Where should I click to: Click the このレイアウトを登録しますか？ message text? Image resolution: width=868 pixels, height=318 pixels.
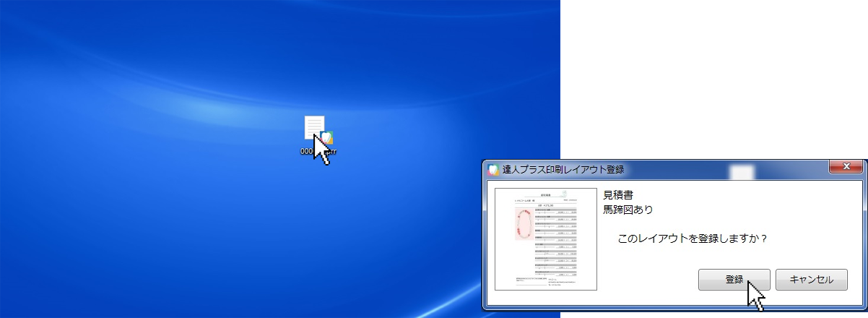pyautogui.click(x=693, y=238)
